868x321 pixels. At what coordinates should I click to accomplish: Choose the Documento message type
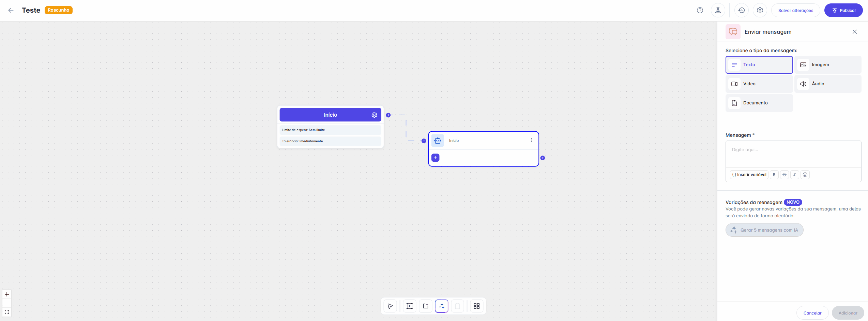click(759, 103)
